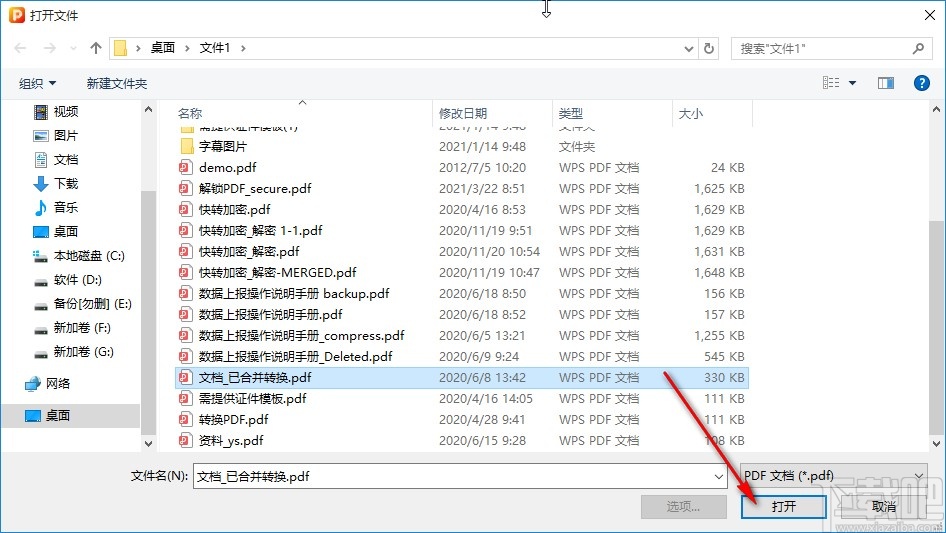Close the 打开文件 dialog

tap(930, 15)
